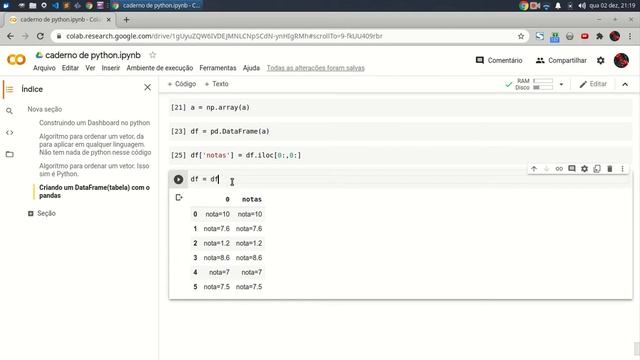The image size is (640, 360).
Task: Open Ambiente de execução menu
Action: tap(160, 68)
